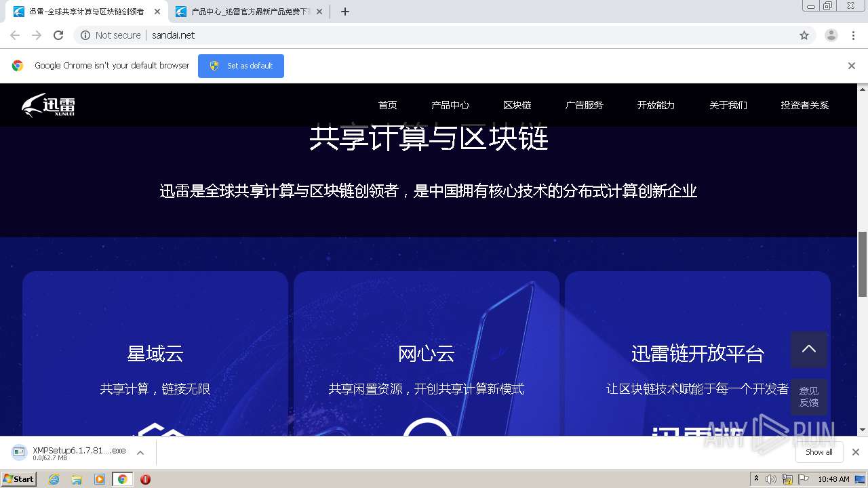
Task: Click the 迅雷是全球共享计算 description line
Action: [x=429, y=191]
